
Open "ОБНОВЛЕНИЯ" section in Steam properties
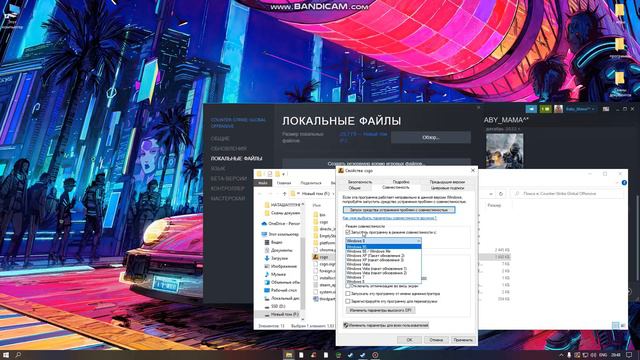point(229,149)
